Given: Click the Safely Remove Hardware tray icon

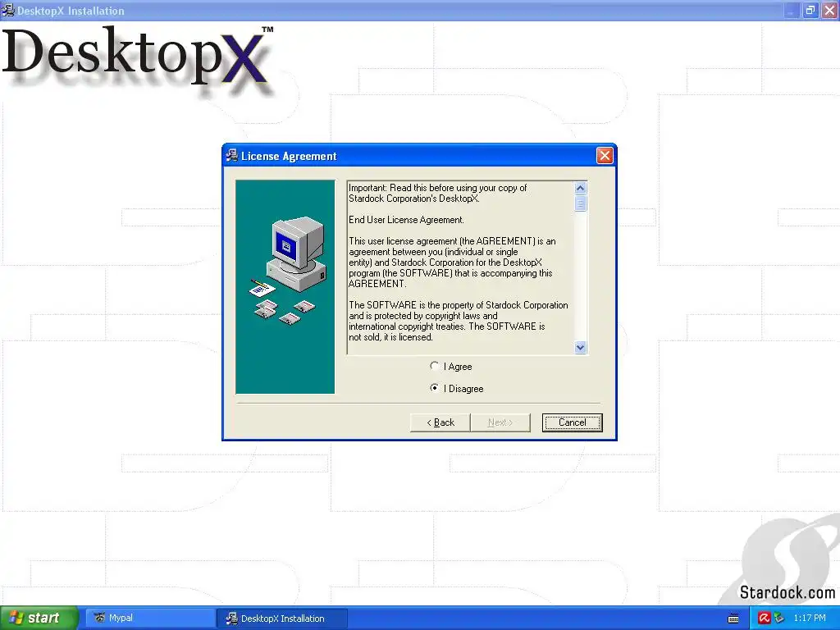Looking at the screenshot, I should (779, 619).
